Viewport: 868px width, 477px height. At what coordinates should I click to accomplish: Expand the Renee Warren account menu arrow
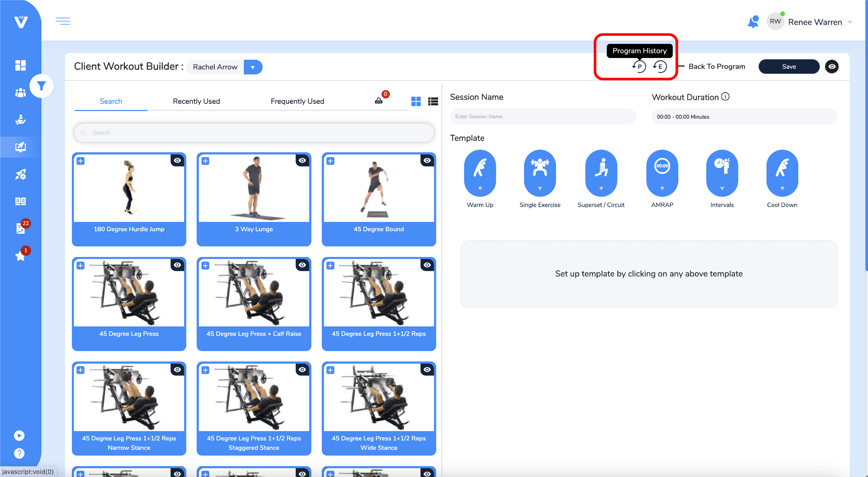[850, 22]
